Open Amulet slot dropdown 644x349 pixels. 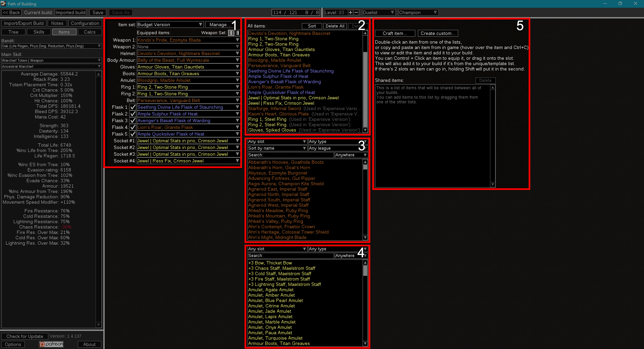tap(189, 80)
